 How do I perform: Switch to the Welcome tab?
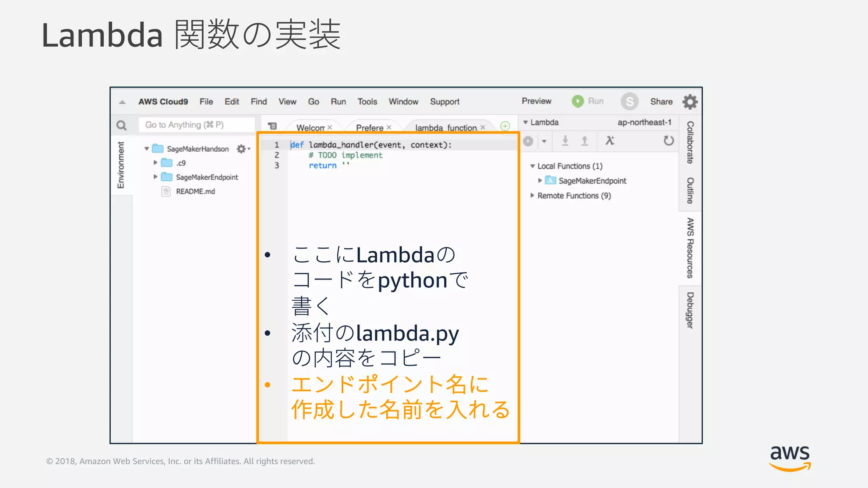[310, 128]
